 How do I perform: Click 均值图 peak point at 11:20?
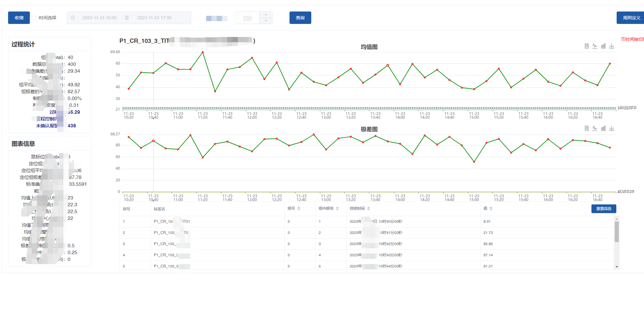[203, 52]
